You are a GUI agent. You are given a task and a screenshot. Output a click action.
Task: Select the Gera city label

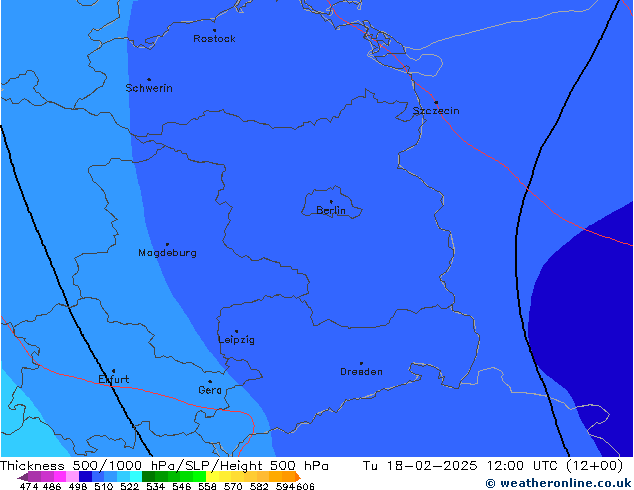click(210, 390)
